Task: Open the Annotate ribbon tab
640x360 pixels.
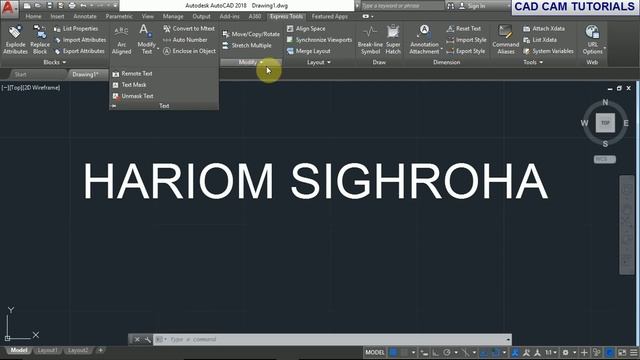Action: pyautogui.click(x=85, y=16)
